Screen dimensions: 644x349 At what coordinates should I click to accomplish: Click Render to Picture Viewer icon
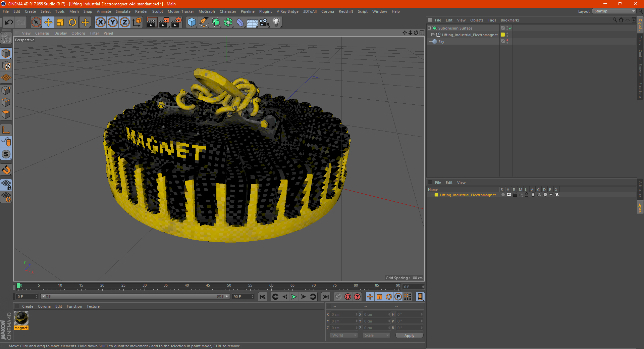click(164, 22)
